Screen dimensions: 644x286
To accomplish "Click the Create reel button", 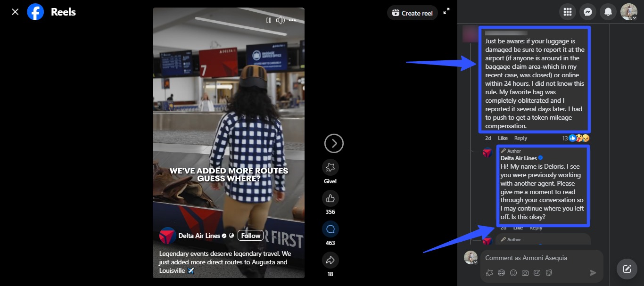I will click(412, 13).
